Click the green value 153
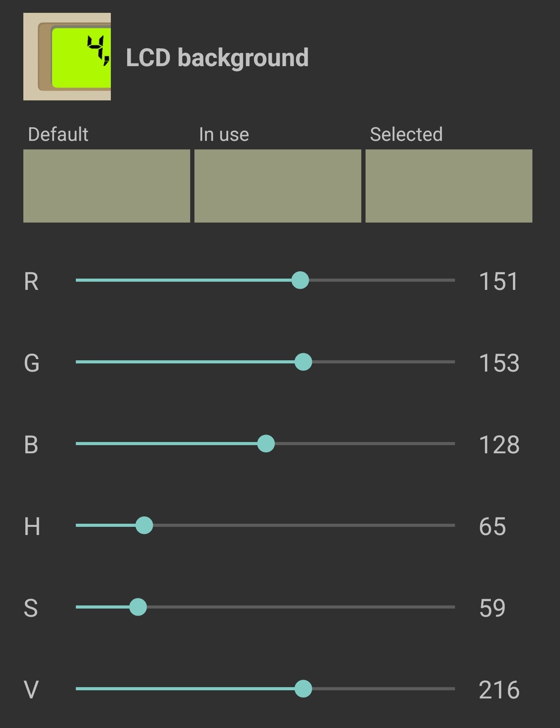 coord(499,363)
